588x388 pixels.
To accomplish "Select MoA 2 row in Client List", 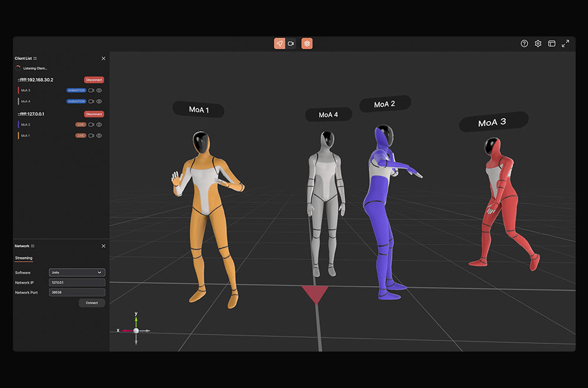I will [x=59, y=125].
